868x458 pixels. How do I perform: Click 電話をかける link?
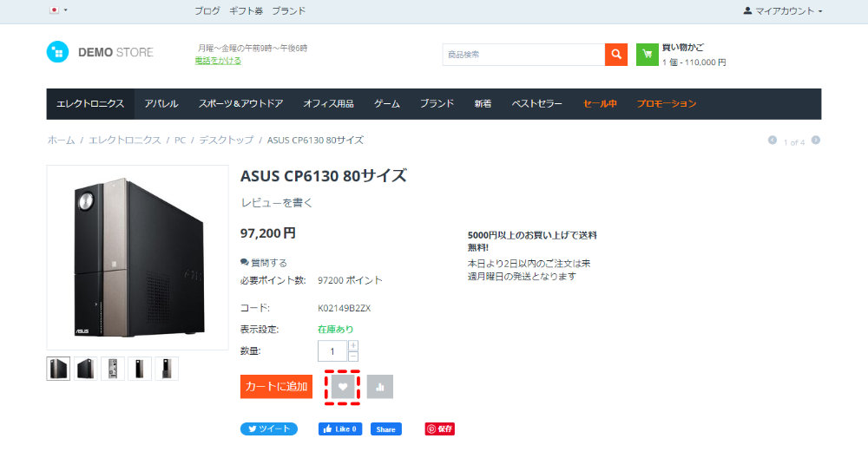pyautogui.click(x=218, y=61)
